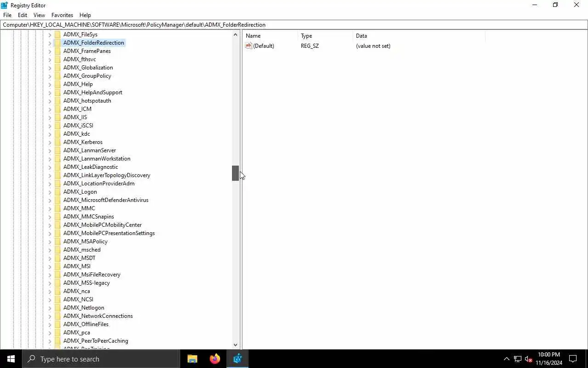This screenshot has width=588, height=368.
Task: Select the ADMX_pca key
Action: pos(77,333)
